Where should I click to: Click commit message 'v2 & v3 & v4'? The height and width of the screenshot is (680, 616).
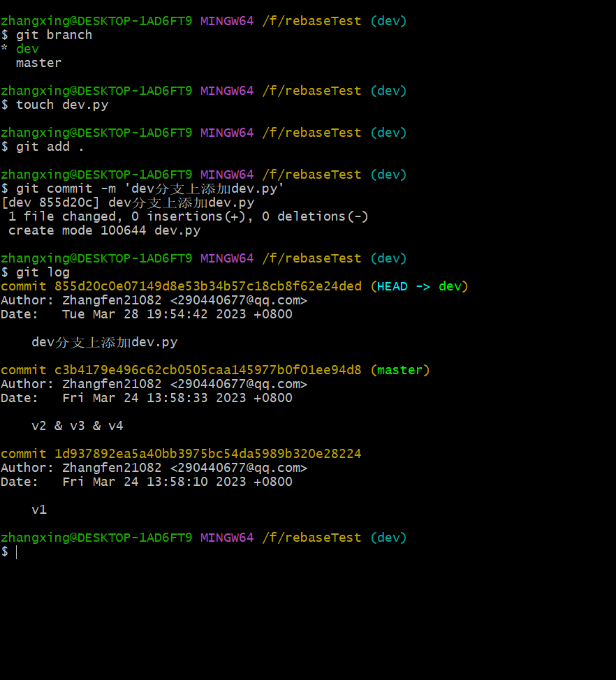(78, 426)
